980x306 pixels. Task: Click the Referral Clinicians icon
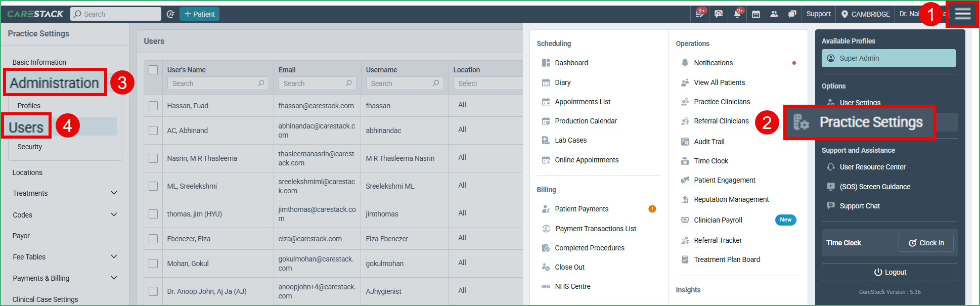(685, 121)
